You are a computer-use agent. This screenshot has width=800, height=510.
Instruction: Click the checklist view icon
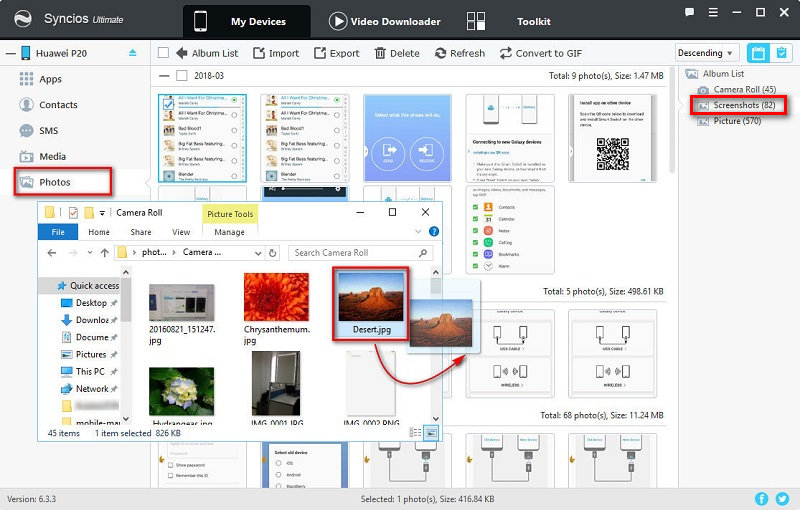[781, 53]
